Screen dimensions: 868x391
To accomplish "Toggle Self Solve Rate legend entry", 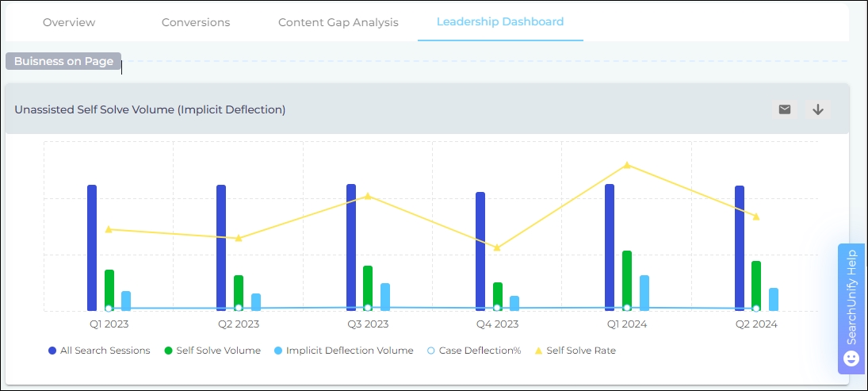I will [575, 351].
